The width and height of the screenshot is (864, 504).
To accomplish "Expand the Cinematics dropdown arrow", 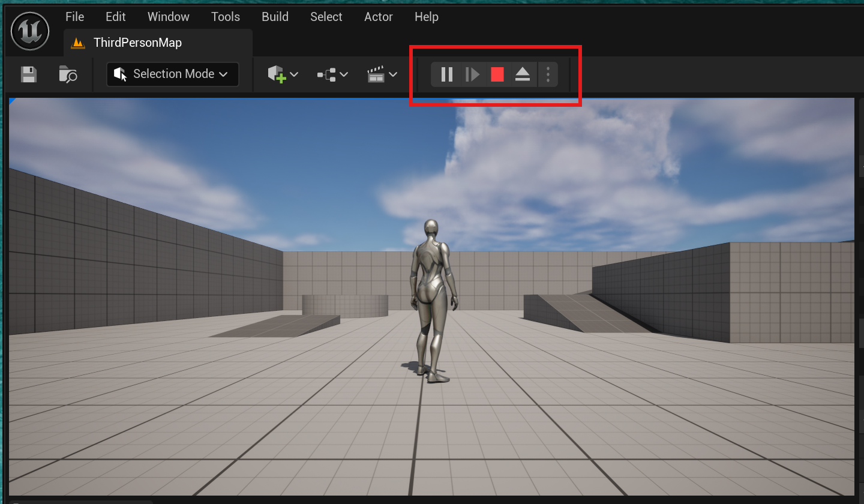I will 393,74.
